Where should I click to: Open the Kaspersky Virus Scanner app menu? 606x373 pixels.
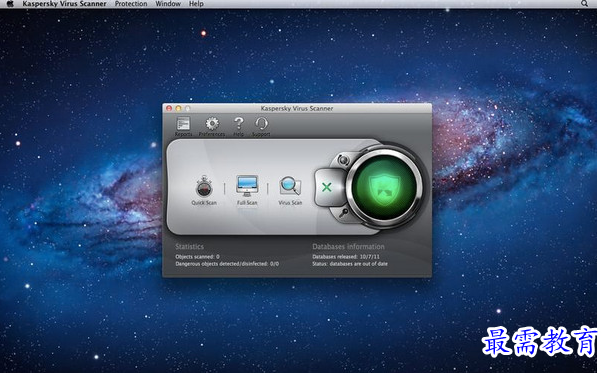coord(64,4)
